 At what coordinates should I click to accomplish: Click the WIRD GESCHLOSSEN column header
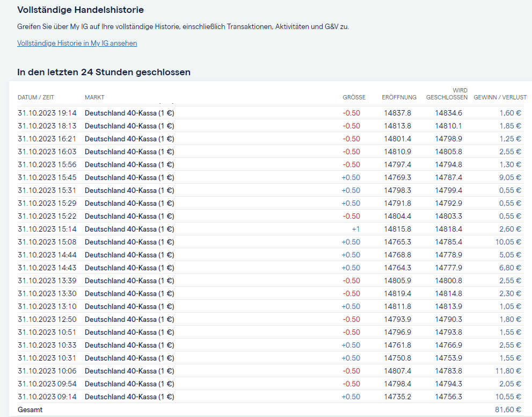point(447,94)
